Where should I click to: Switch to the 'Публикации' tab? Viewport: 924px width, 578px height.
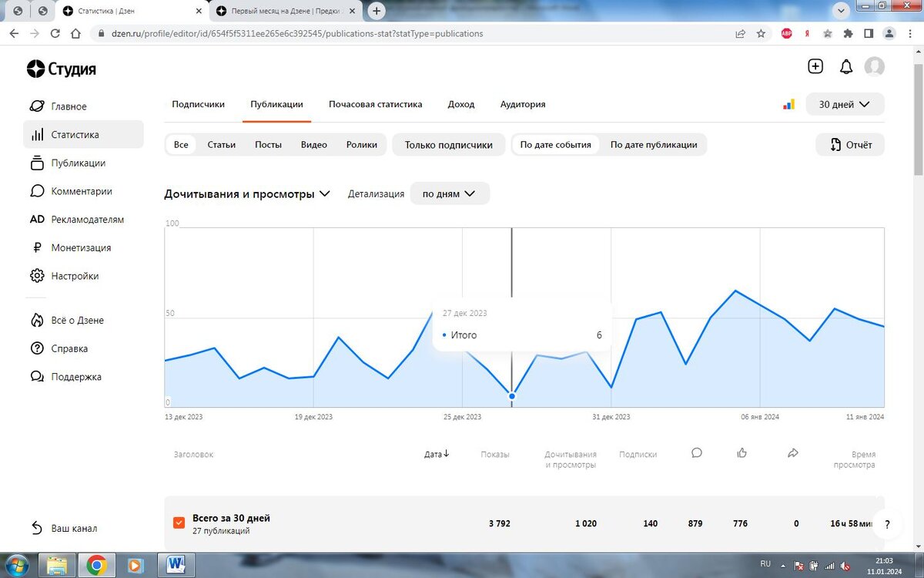click(276, 104)
